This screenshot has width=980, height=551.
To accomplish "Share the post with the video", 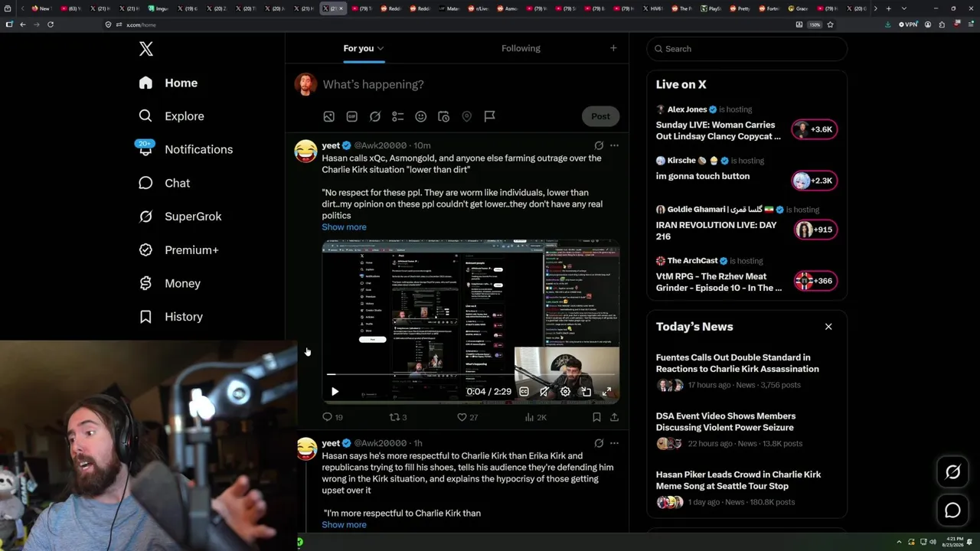I will tap(614, 417).
